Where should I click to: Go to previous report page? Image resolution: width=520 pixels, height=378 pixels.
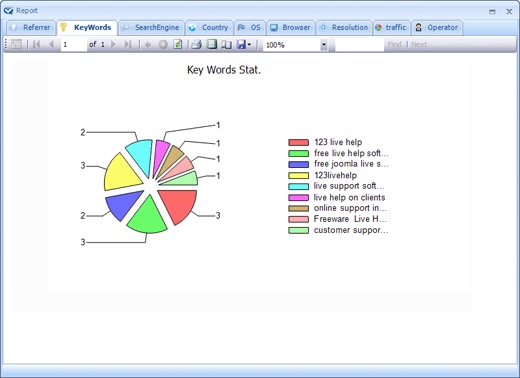coord(51,44)
